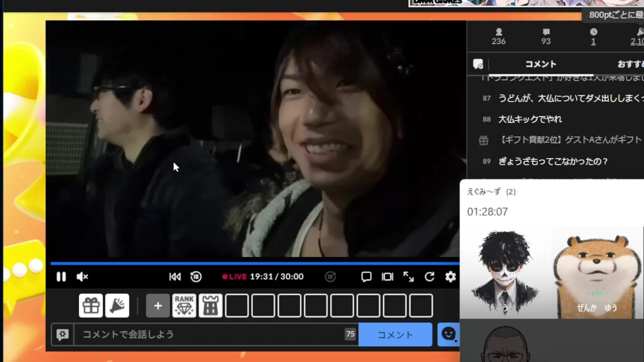Pause the live stream playback
Viewport: 644px width, 362px height.
[61, 277]
